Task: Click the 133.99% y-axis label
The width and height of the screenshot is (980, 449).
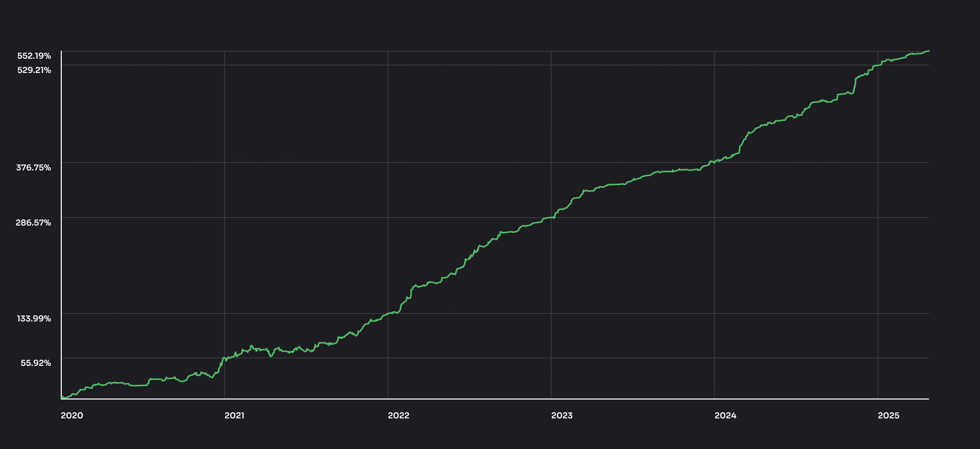Action: (x=34, y=318)
